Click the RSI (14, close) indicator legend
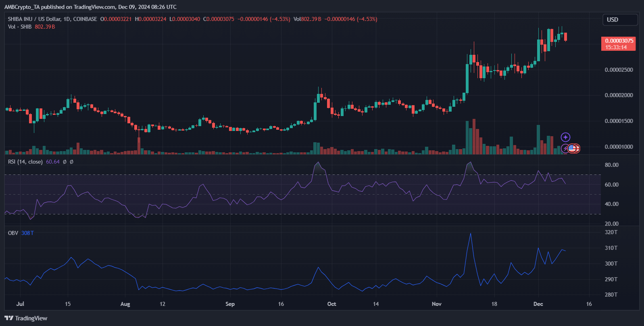Screen dimensions: 644x326 pos(25,162)
